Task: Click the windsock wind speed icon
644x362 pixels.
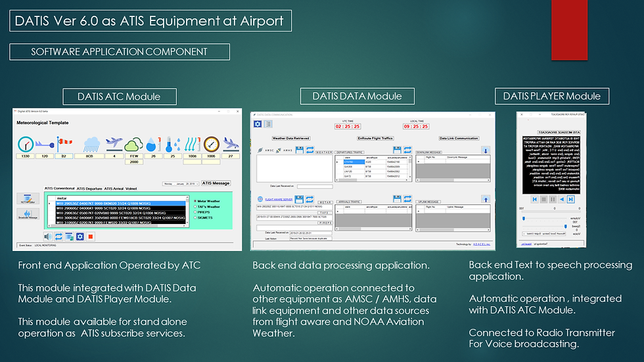Action: [64, 145]
